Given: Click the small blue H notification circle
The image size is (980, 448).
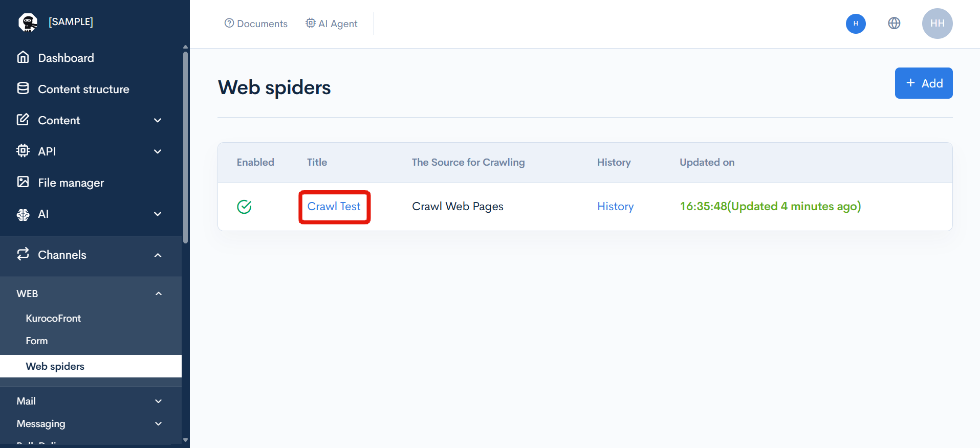Looking at the screenshot, I should click(x=856, y=24).
